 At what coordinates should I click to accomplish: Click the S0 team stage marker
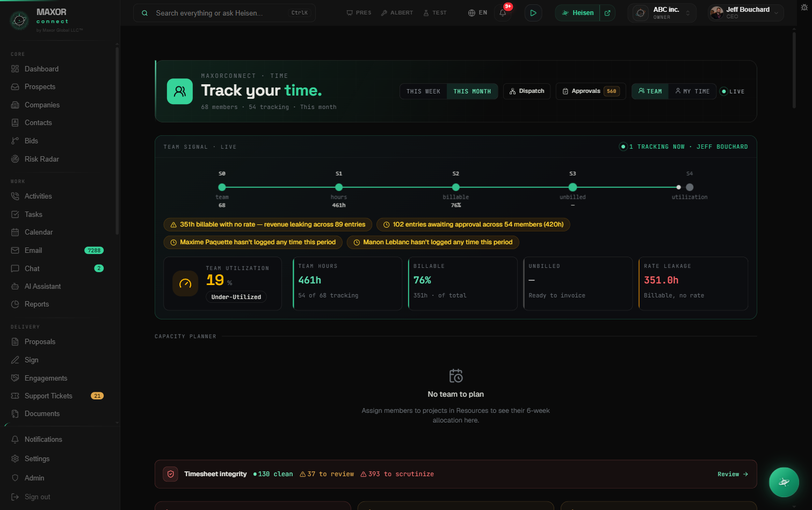(222, 187)
